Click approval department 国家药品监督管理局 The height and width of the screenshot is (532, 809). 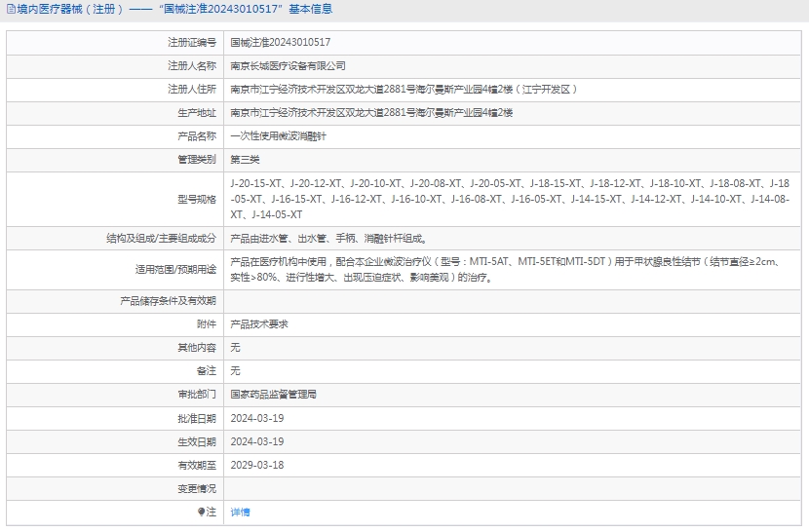pos(273,395)
